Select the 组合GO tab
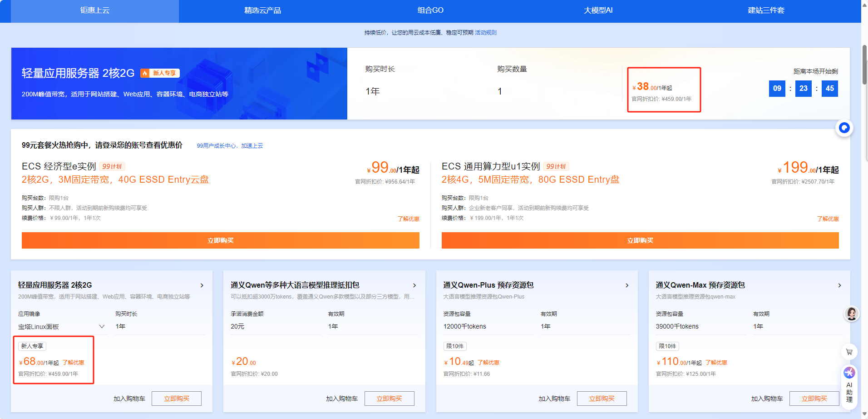The height and width of the screenshot is (419, 868). point(430,10)
